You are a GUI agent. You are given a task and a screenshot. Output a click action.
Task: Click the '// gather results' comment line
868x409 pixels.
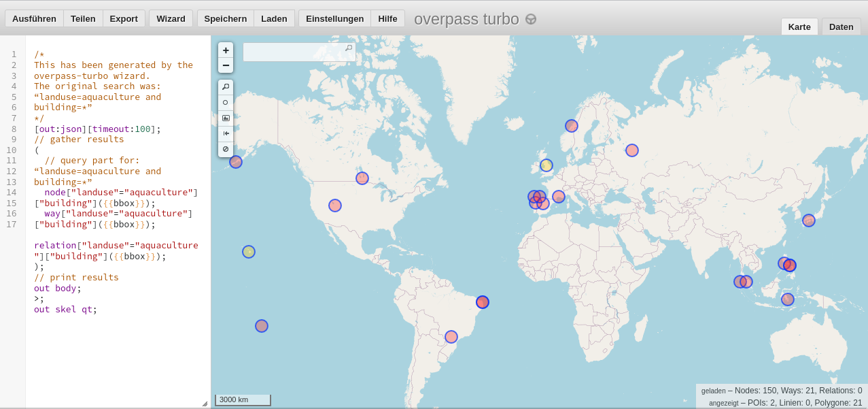[x=79, y=139]
